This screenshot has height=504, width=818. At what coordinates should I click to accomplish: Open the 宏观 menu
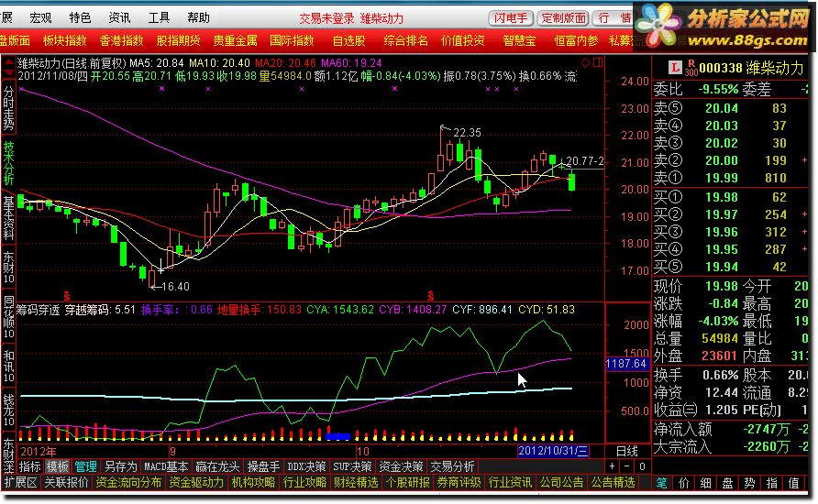click(40, 18)
